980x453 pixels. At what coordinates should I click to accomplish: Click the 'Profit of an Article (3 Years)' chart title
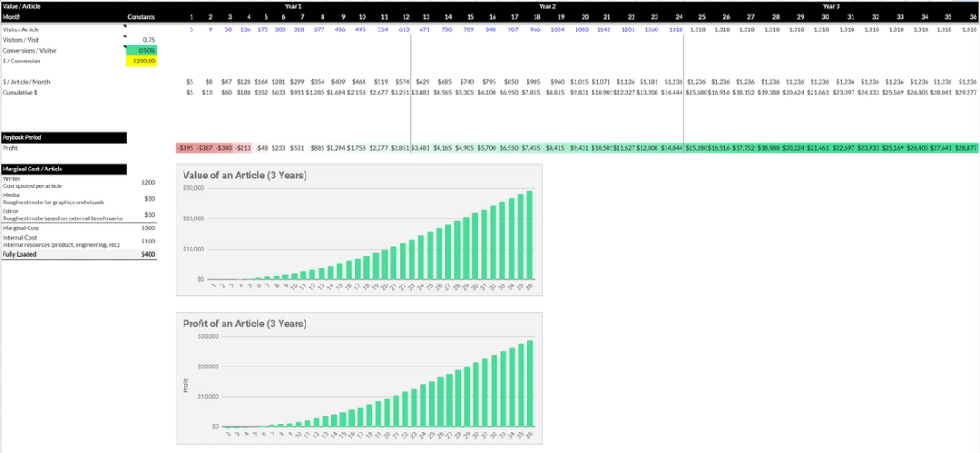[x=244, y=324]
